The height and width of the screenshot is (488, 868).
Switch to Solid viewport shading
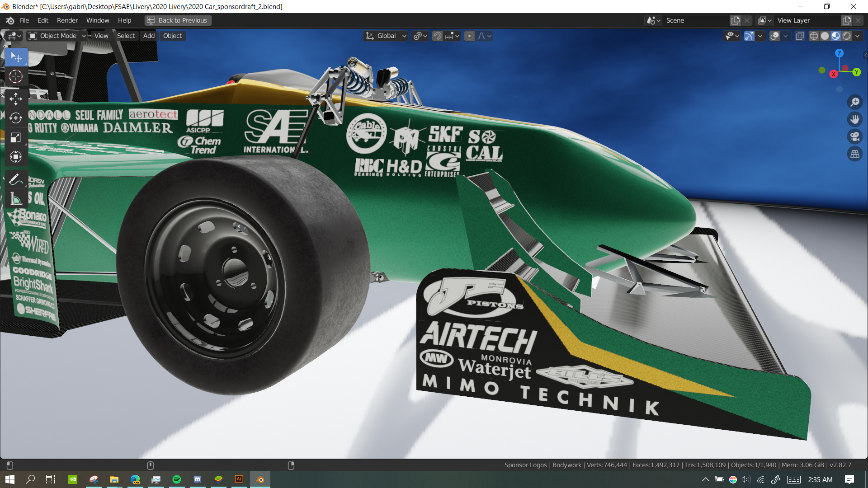pyautogui.click(x=825, y=36)
